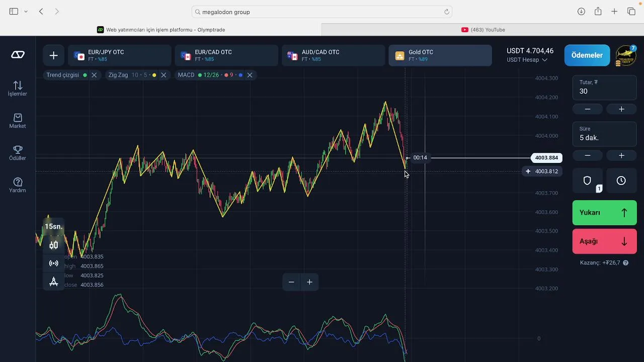Image resolution: width=644 pixels, height=362 pixels.
Task: Focus the Safari address bar
Action: 322,12
